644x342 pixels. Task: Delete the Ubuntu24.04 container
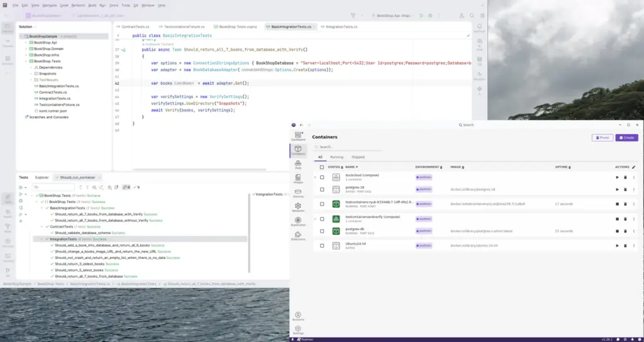625,246
